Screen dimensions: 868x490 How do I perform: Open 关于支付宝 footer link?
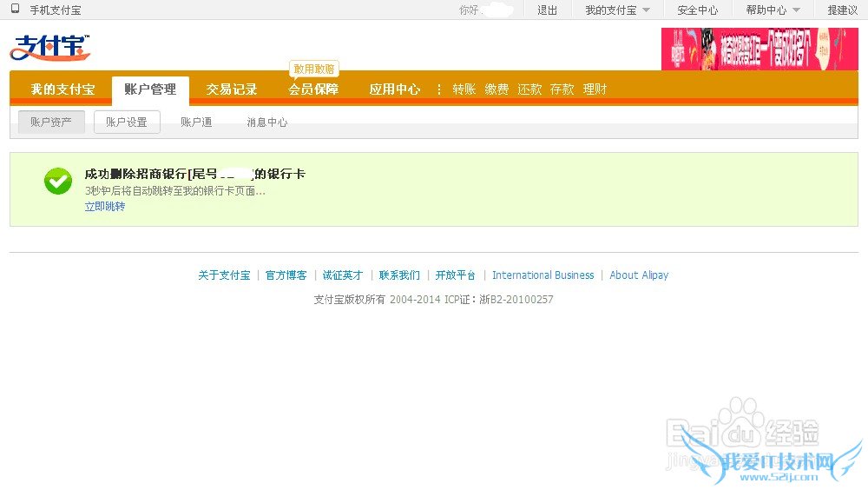224,275
